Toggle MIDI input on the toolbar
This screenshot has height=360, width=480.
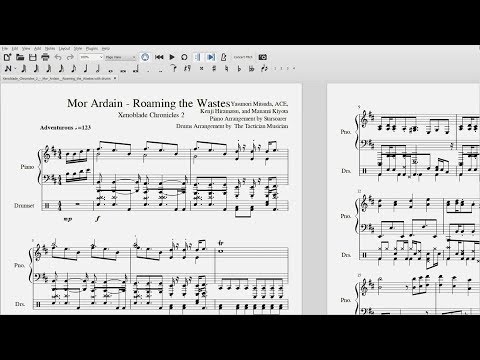pos(145,57)
